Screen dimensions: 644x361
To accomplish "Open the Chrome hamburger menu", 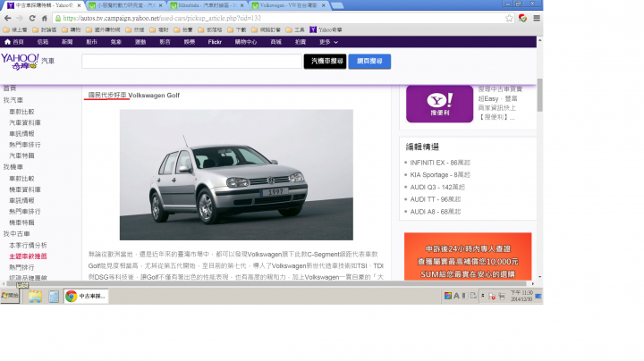I will (537, 18).
